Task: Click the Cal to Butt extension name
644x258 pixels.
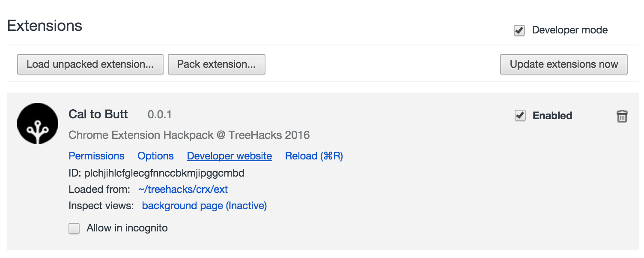Action: coord(98,114)
